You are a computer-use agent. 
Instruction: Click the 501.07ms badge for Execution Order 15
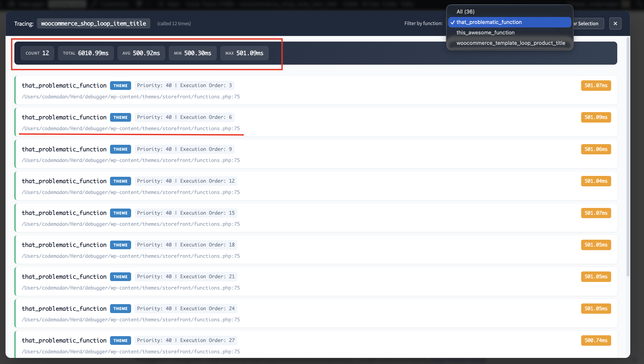point(596,213)
